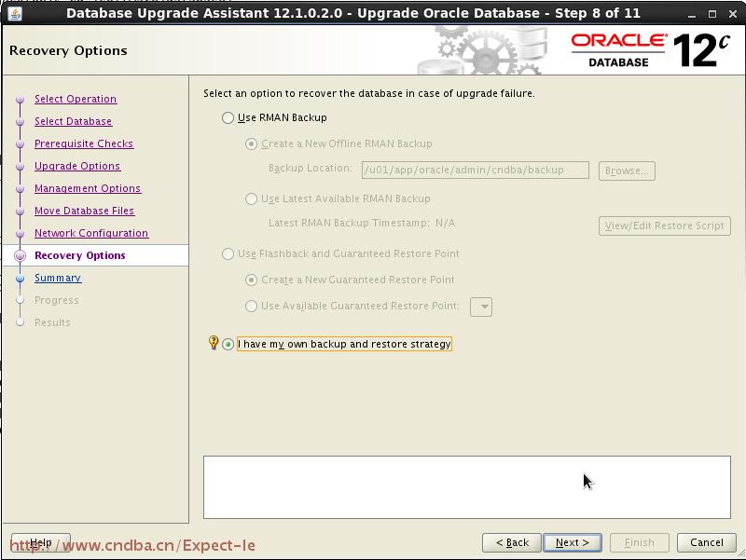
Task: Select Use RMAN Backup option
Action: coord(228,117)
